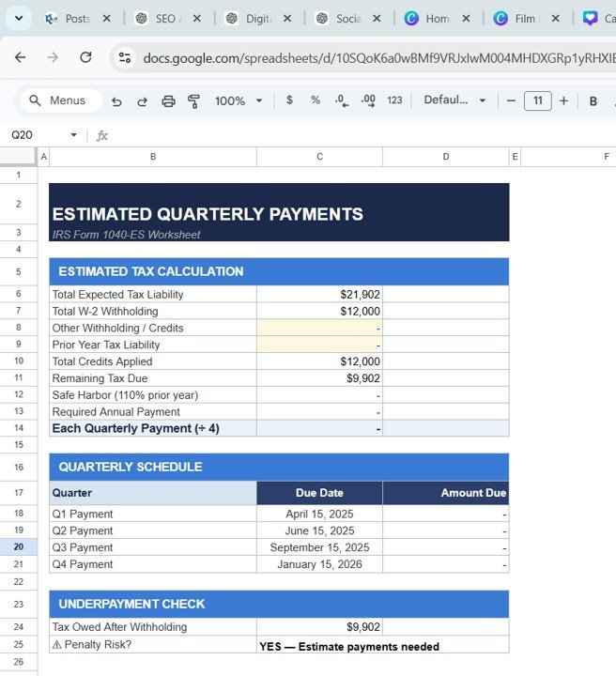
Task: Select the Total W-2 Withholding $12,000 cell
Action: (319, 311)
